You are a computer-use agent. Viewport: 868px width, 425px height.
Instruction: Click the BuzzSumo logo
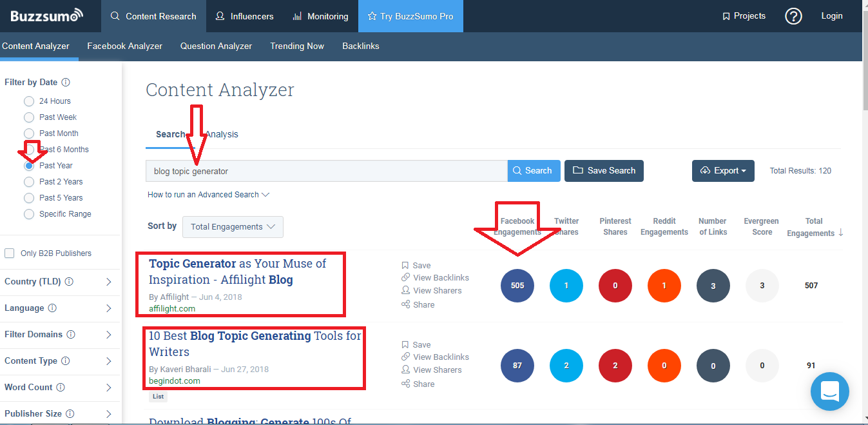46,15
